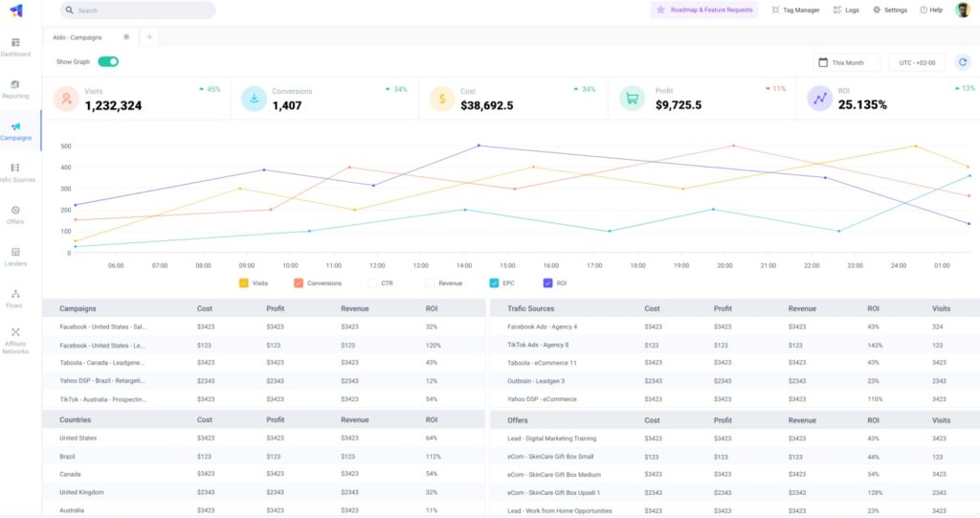
Task: Check the Revenue graph legend checkbox
Action: pos(430,283)
